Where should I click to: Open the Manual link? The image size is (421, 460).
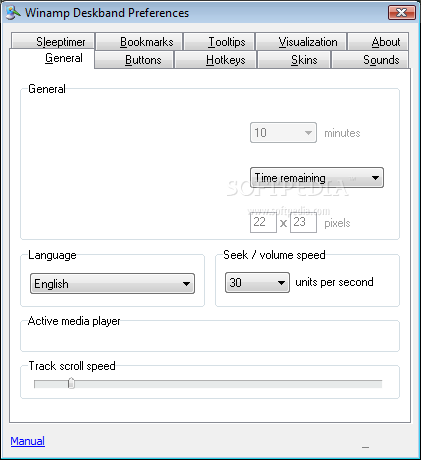(28, 441)
